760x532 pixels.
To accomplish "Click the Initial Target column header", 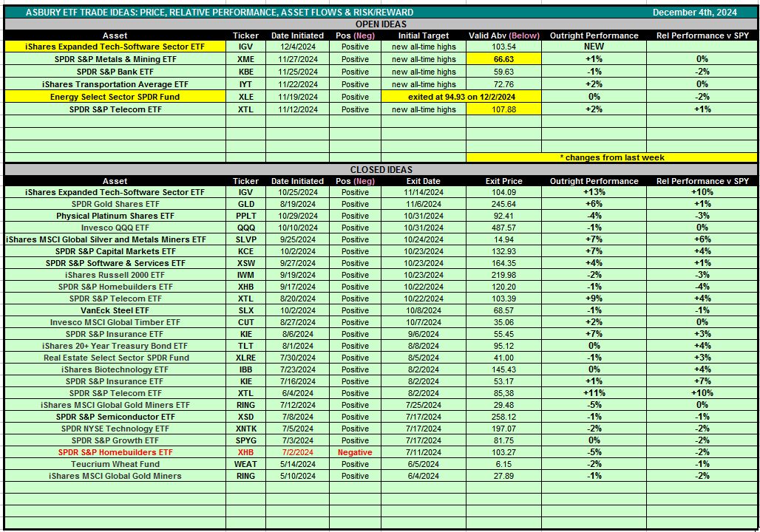I will 424,35.
